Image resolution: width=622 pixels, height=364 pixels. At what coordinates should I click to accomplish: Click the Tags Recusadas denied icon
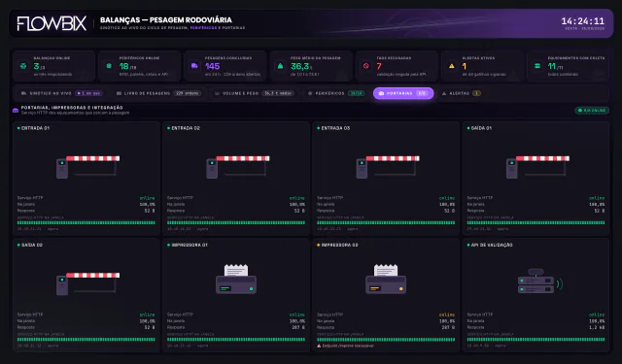(366, 66)
